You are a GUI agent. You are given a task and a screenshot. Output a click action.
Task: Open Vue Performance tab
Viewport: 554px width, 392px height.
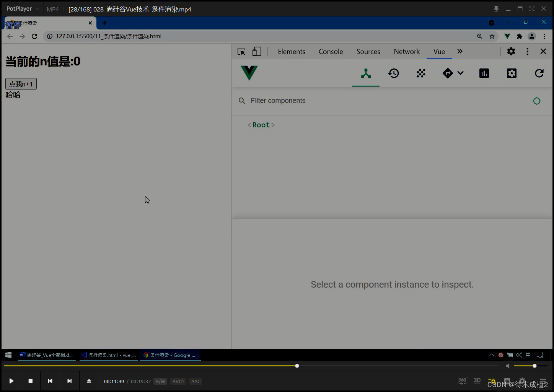coord(484,73)
